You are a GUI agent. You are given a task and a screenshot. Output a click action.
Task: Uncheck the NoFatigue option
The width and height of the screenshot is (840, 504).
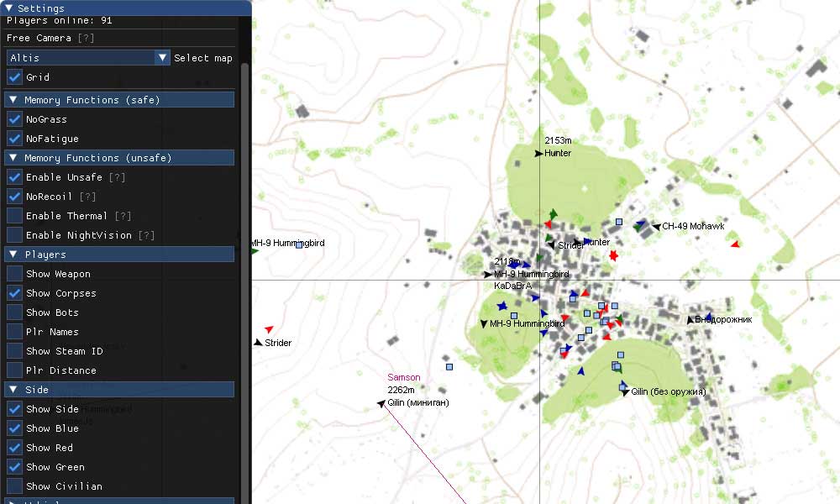coord(14,139)
